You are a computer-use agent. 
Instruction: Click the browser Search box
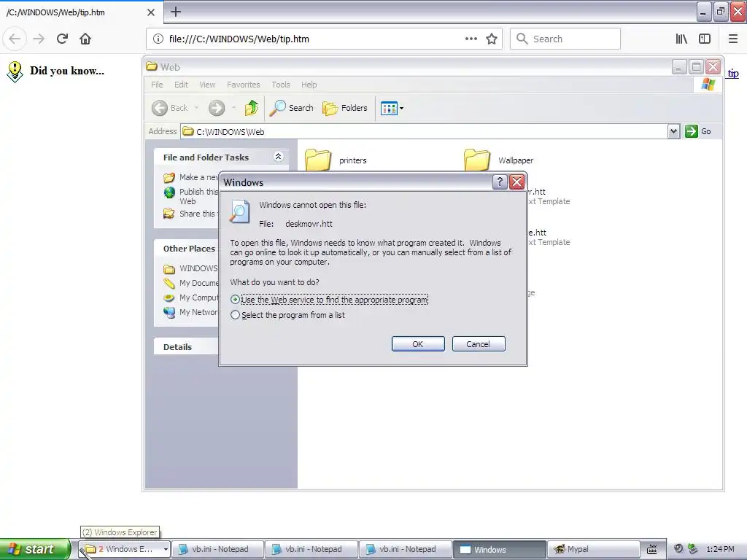[565, 39]
